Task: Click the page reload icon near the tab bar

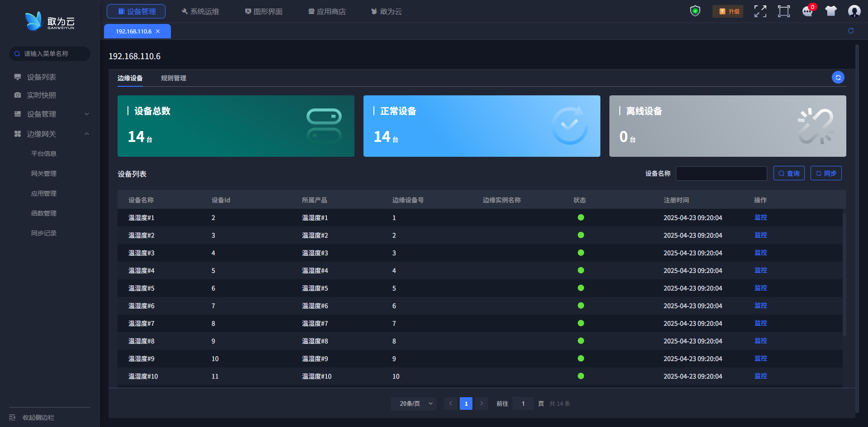Action: [850, 31]
